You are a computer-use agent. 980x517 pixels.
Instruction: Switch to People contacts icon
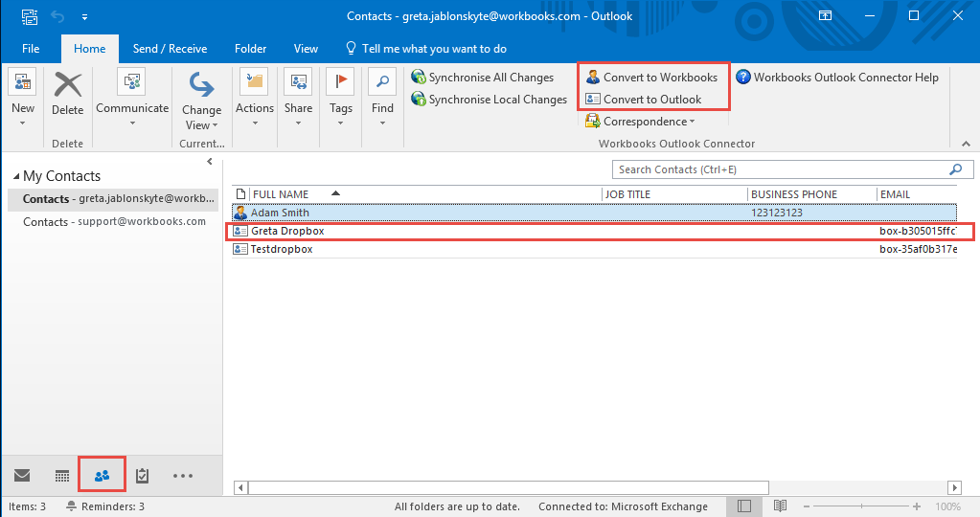(102, 476)
